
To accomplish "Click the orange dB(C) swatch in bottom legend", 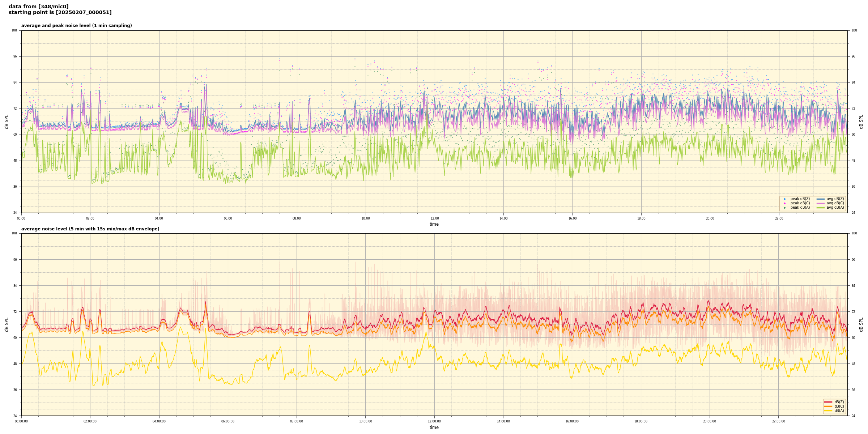I will tap(828, 406).
